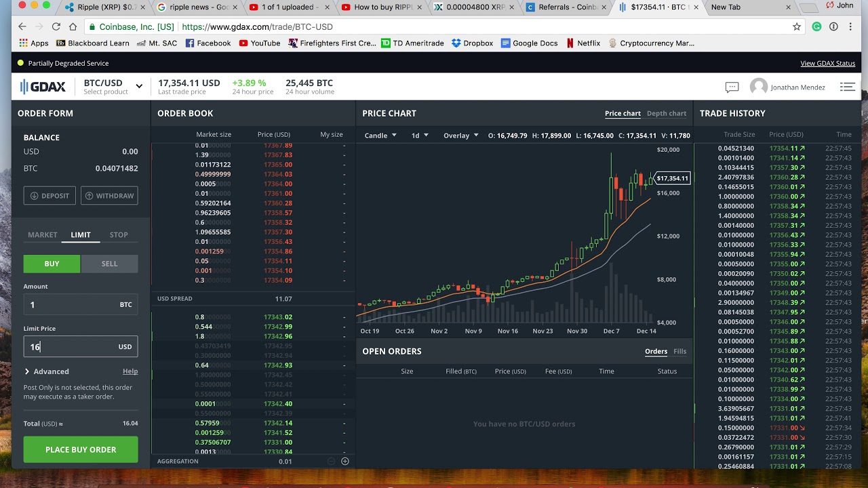
Task: Click the Amount BTC input field
Action: [81, 304]
